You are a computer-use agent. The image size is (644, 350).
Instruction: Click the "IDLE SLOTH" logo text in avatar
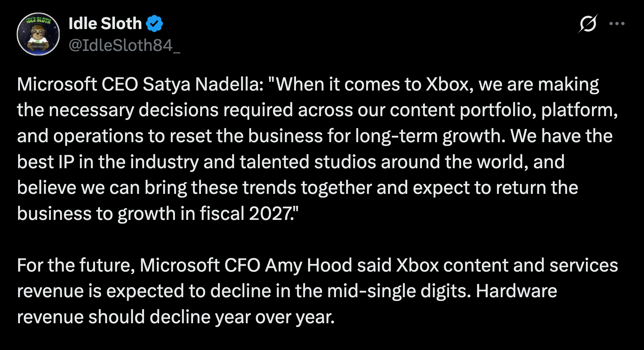[x=38, y=20]
